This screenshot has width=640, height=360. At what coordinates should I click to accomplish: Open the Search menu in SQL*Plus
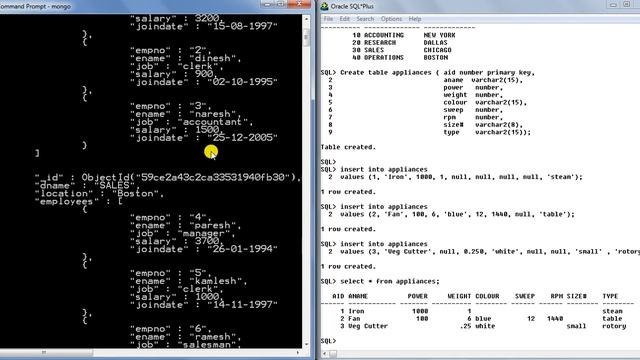click(365, 19)
